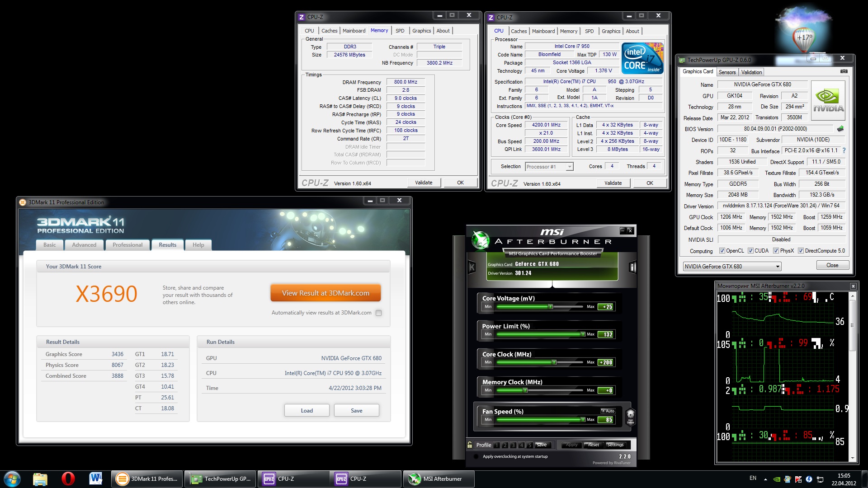Viewport: 868px width, 488px height.
Task: Click Core Voltage slider handle
Action: 550,306
